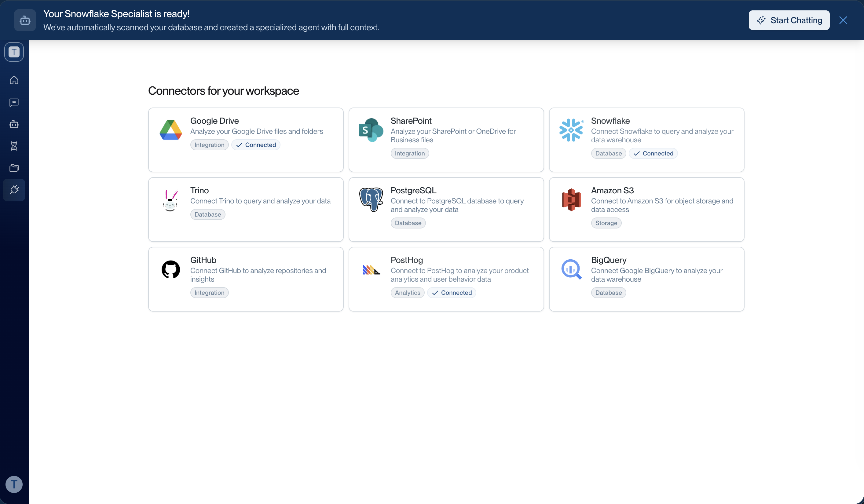This screenshot has height=504, width=864.
Task: Click the Snowflake logo icon
Action: [571, 130]
